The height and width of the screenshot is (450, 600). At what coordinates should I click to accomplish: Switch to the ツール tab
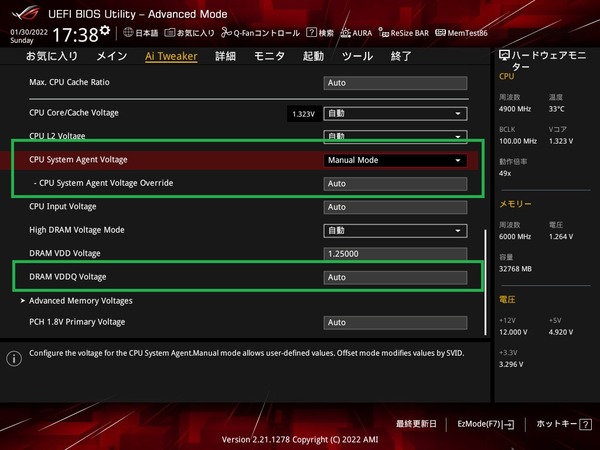click(357, 56)
